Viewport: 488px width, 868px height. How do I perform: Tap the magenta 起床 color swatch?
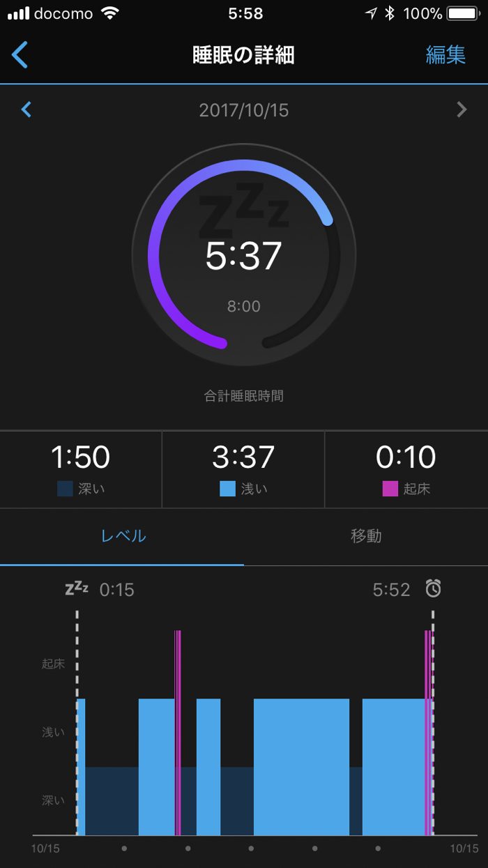tap(390, 489)
